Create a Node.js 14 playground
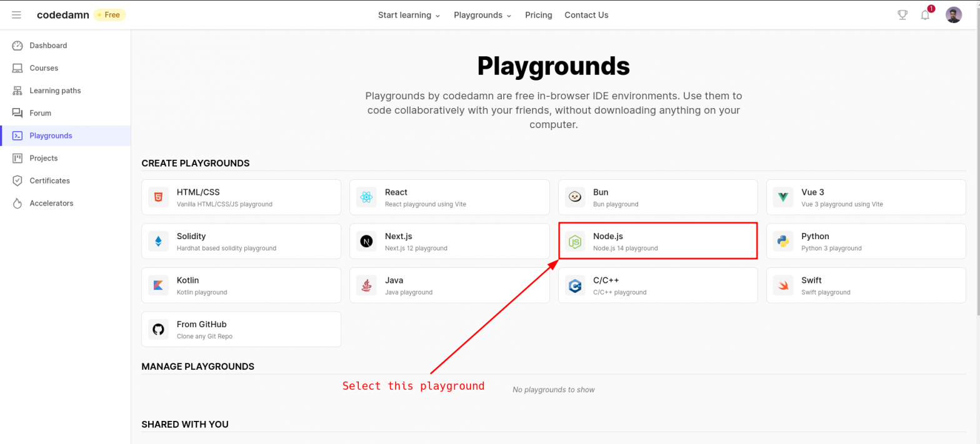 coord(657,241)
